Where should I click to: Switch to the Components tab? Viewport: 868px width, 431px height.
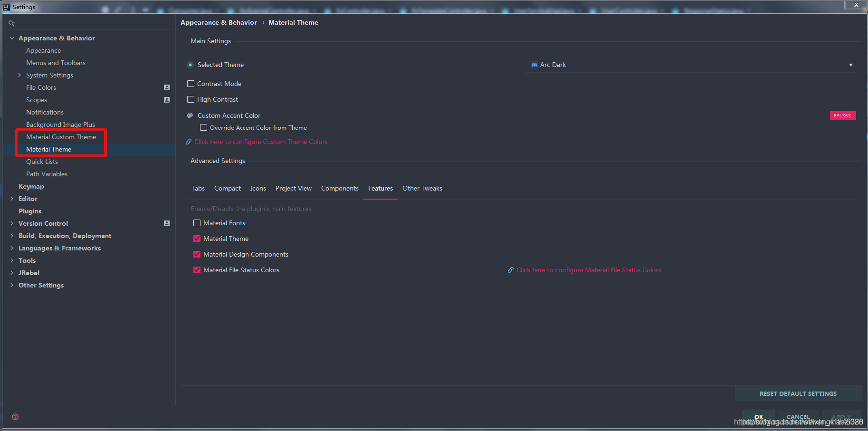tap(340, 188)
